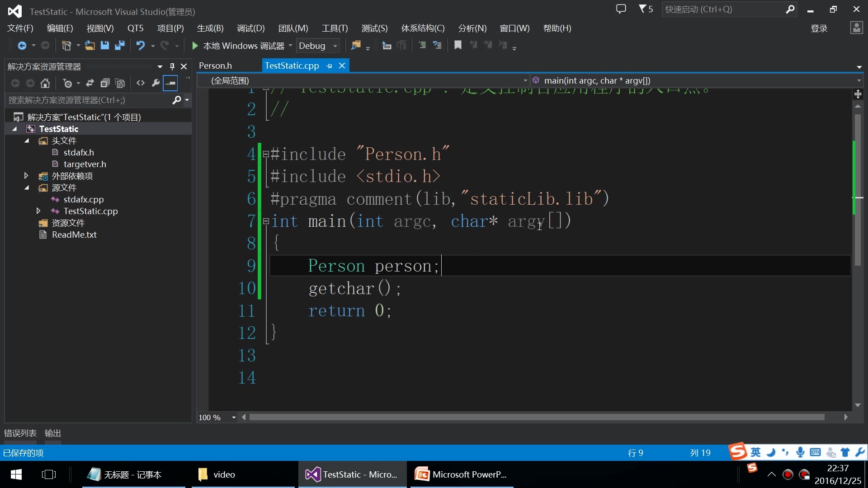Undo the last edit with Undo icon
The width and height of the screenshot is (868, 488).
[141, 46]
